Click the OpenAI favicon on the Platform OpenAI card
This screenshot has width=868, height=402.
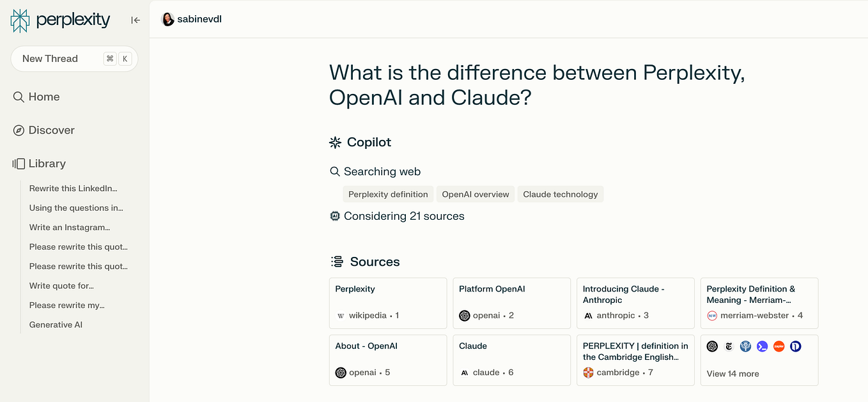(464, 315)
